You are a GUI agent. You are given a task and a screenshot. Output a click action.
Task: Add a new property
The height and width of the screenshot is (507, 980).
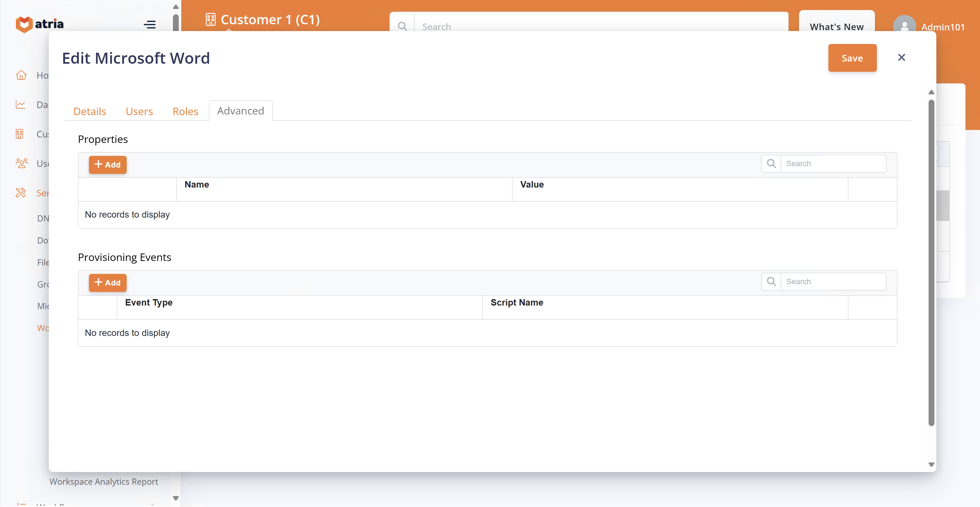(x=108, y=165)
